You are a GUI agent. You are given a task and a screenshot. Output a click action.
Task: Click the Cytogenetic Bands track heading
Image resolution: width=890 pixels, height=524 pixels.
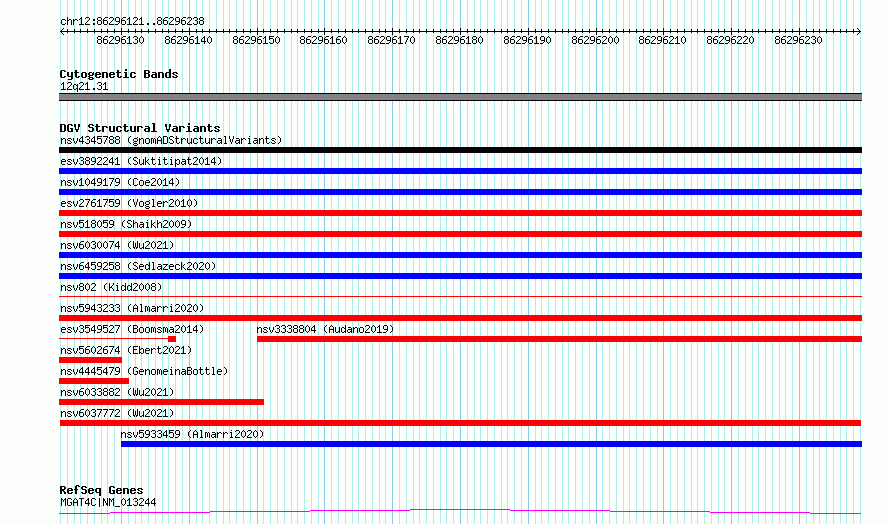point(119,74)
